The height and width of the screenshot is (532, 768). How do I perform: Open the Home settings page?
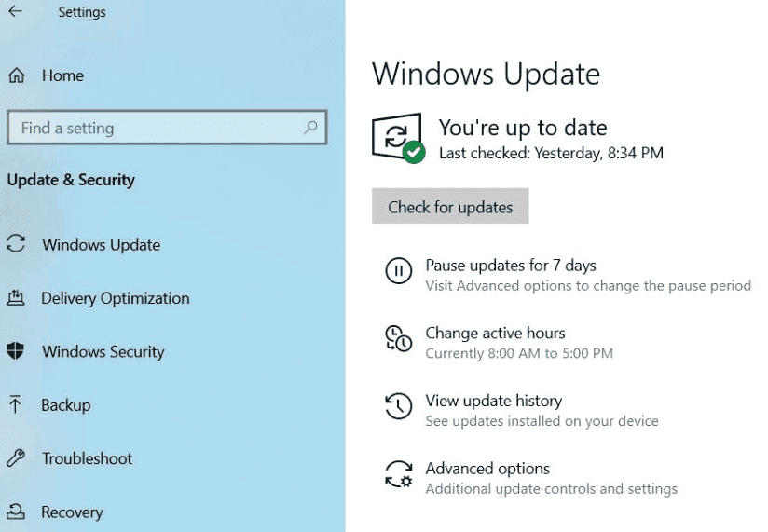[62, 75]
